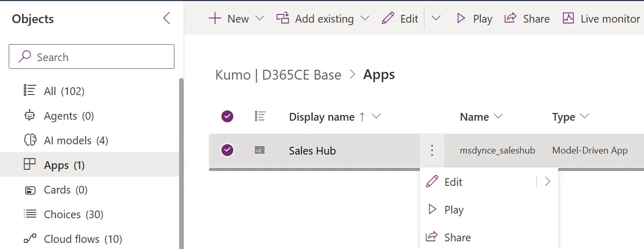Uncheck the Sales Hub row checkbox
The height and width of the screenshot is (249, 644).
(x=227, y=150)
